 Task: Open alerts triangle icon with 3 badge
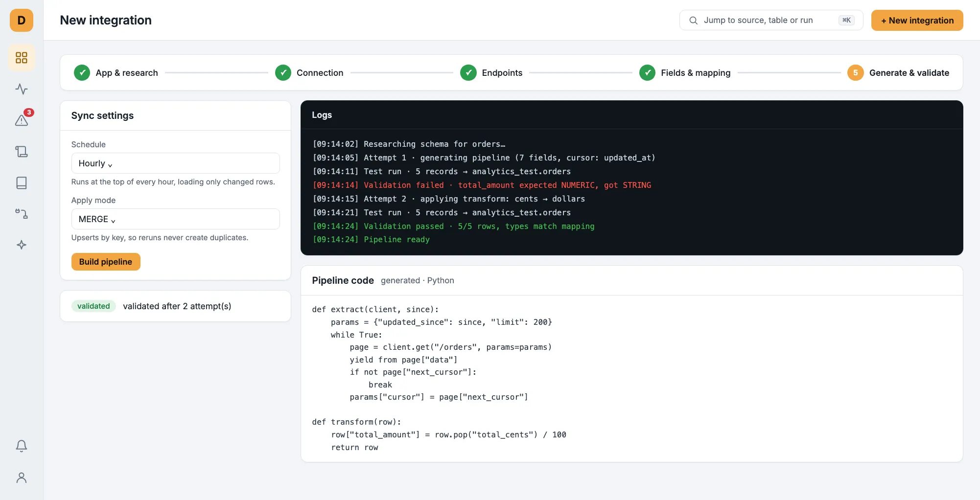point(22,120)
